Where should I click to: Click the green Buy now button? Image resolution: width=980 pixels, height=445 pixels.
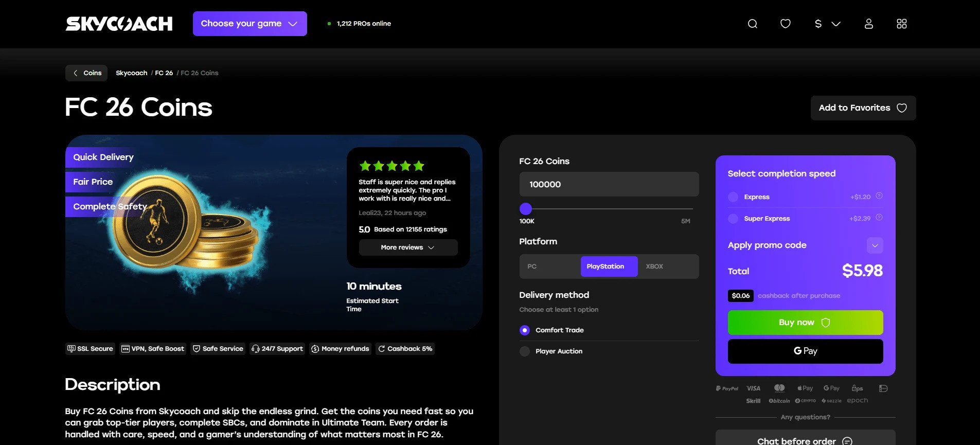pos(805,323)
